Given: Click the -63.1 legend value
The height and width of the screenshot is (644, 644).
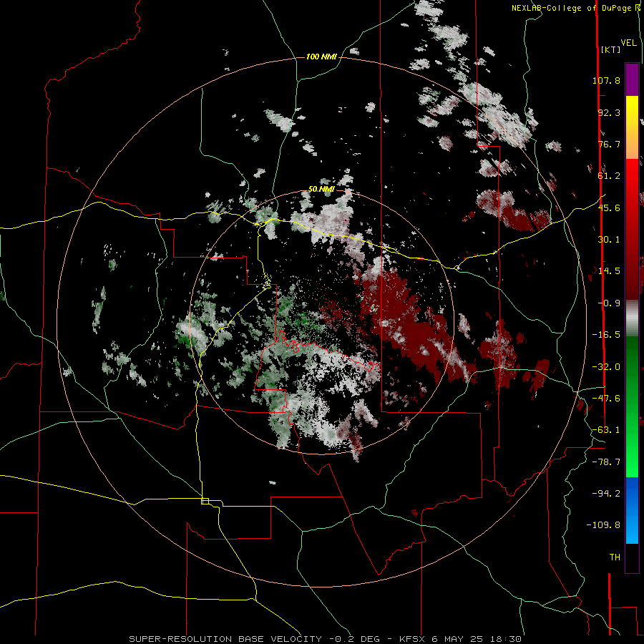Looking at the screenshot, I should coord(606,430).
